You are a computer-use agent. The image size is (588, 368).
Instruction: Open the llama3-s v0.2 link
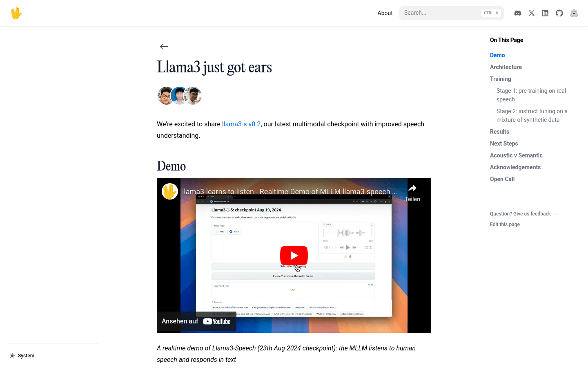241,124
